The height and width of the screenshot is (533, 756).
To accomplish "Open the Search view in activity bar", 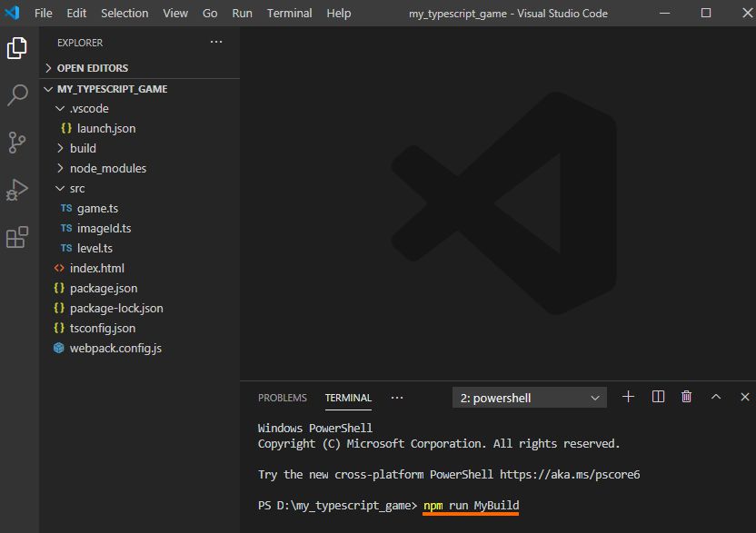I will tap(17, 95).
